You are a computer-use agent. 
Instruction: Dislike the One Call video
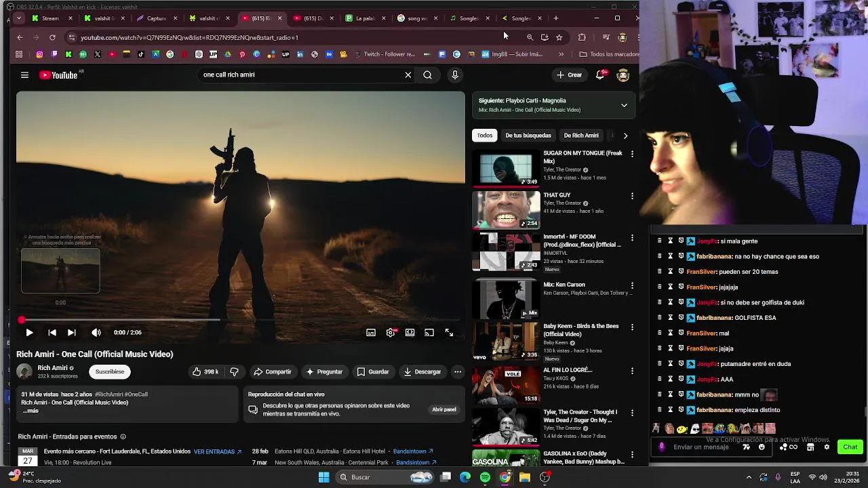[x=234, y=372]
